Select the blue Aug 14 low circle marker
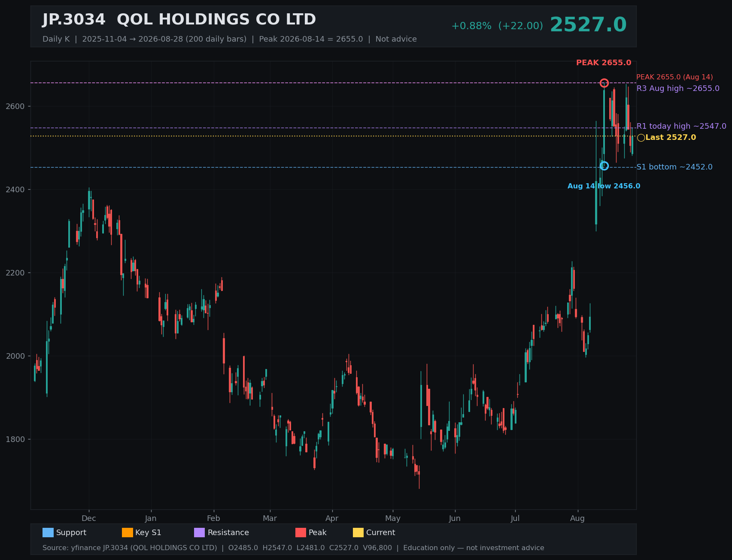The height and width of the screenshot is (560, 732). [x=604, y=166]
